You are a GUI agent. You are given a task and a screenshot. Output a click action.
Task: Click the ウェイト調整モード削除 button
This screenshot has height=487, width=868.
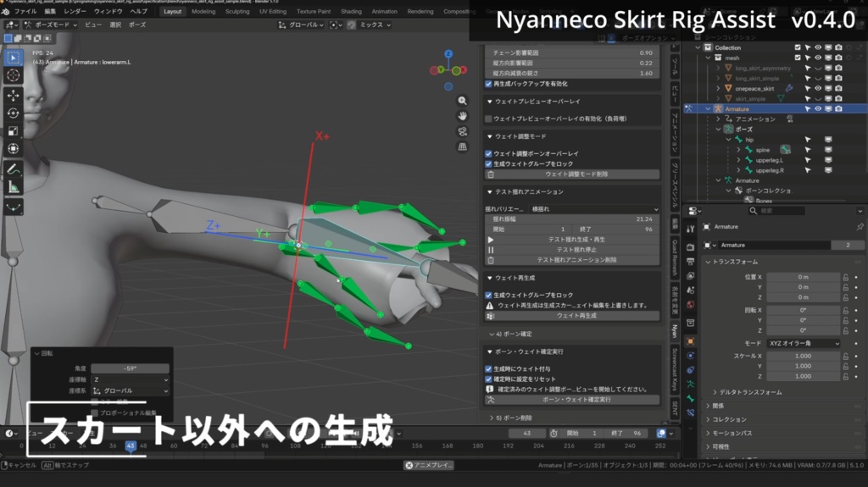point(572,174)
